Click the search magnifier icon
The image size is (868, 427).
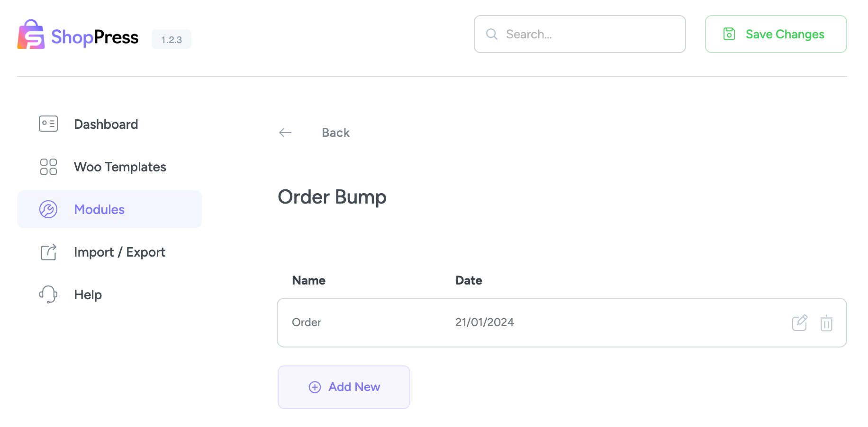tap(492, 34)
